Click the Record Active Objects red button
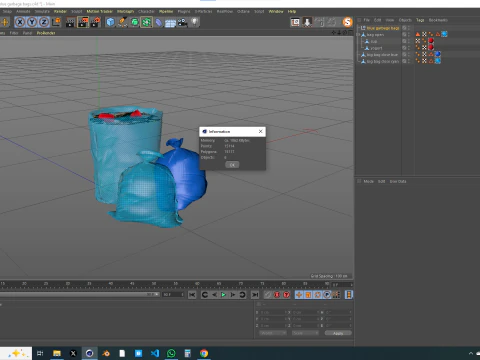 click(277, 295)
